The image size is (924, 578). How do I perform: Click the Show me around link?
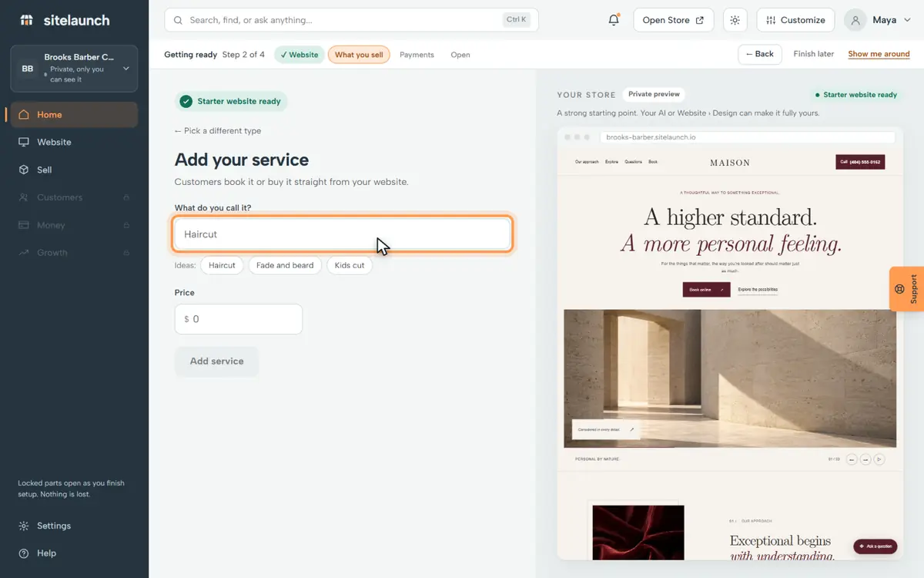pos(879,54)
